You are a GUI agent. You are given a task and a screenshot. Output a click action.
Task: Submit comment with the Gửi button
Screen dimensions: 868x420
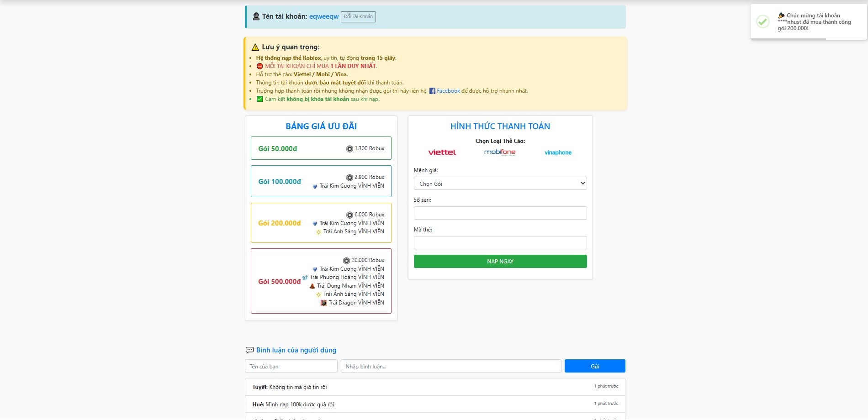coord(594,366)
